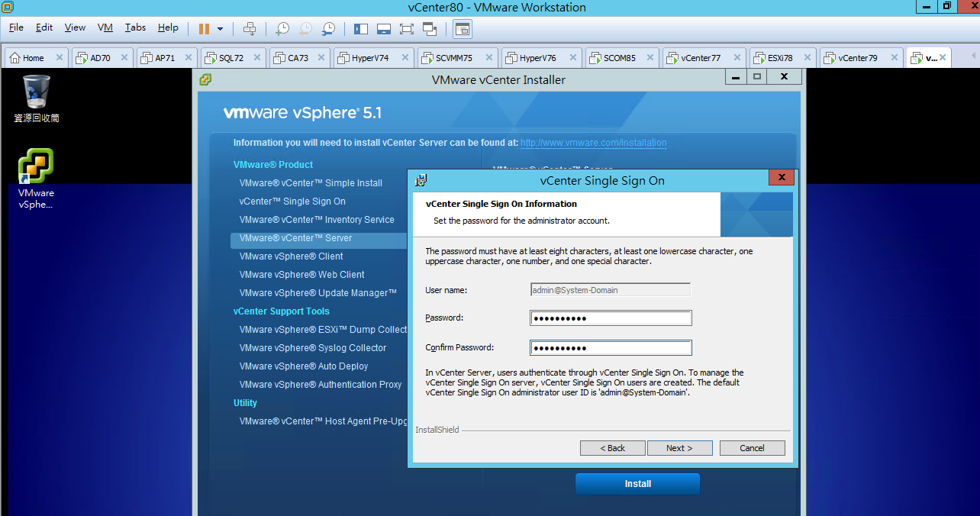
Task: Take a snapshot of this virtual machine
Action: pos(282,29)
